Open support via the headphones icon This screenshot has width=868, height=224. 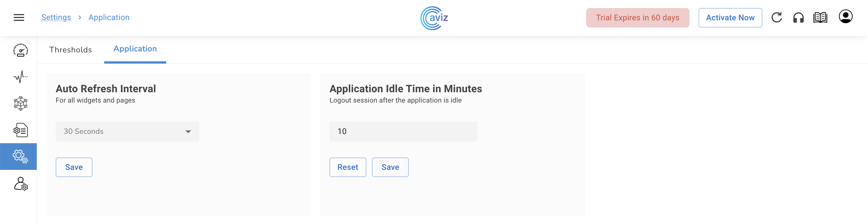[x=798, y=17]
